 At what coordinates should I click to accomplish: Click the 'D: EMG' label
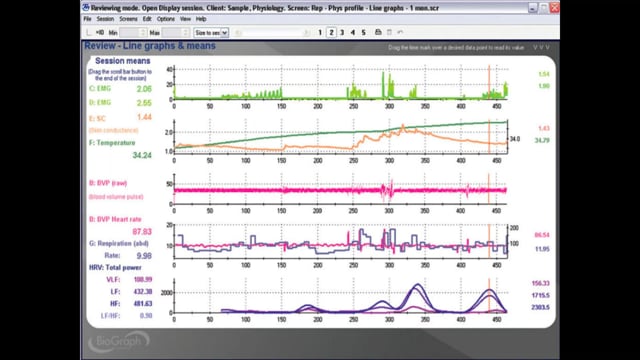(100, 102)
